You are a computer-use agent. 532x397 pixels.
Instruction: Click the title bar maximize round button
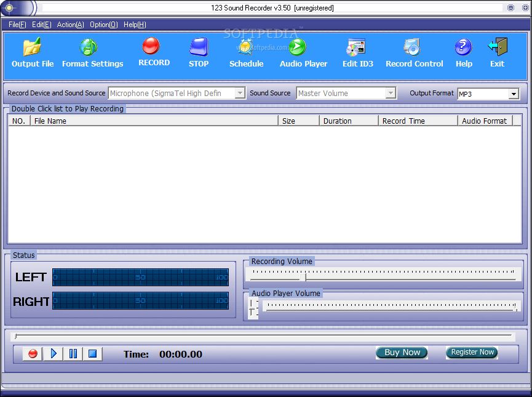pos(525,7)
